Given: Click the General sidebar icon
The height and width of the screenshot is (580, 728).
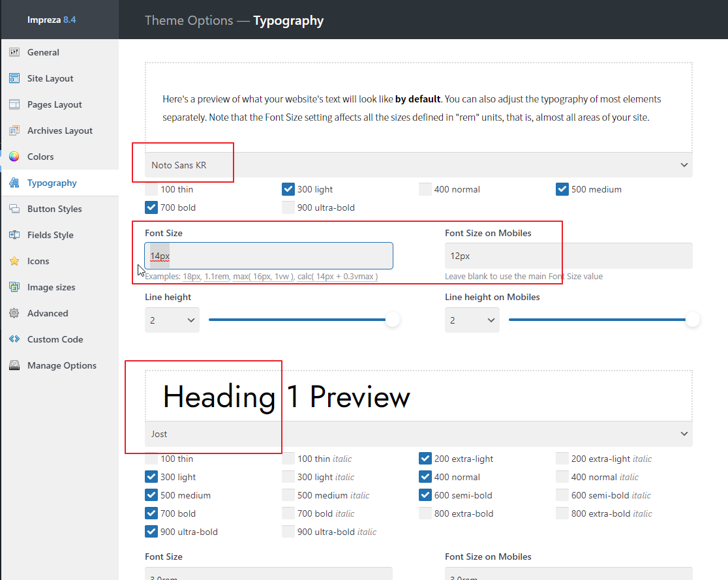Looking at the screenshot, I should pos(14,52).
